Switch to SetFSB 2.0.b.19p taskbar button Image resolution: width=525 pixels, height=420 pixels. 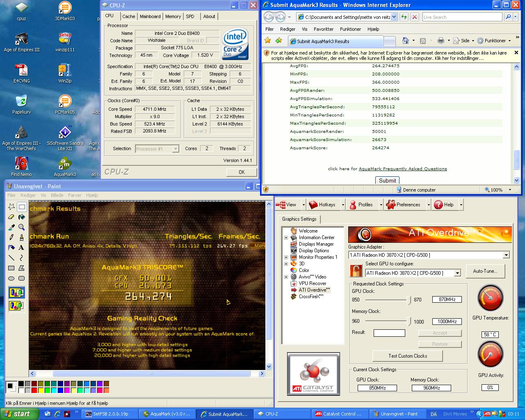click(x=109, y=414)
